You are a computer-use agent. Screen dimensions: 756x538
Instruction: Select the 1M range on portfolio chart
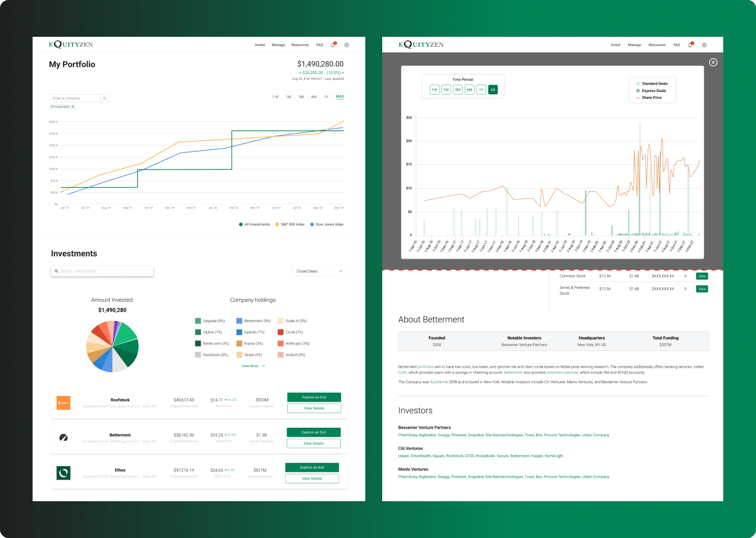click(288, 97)
